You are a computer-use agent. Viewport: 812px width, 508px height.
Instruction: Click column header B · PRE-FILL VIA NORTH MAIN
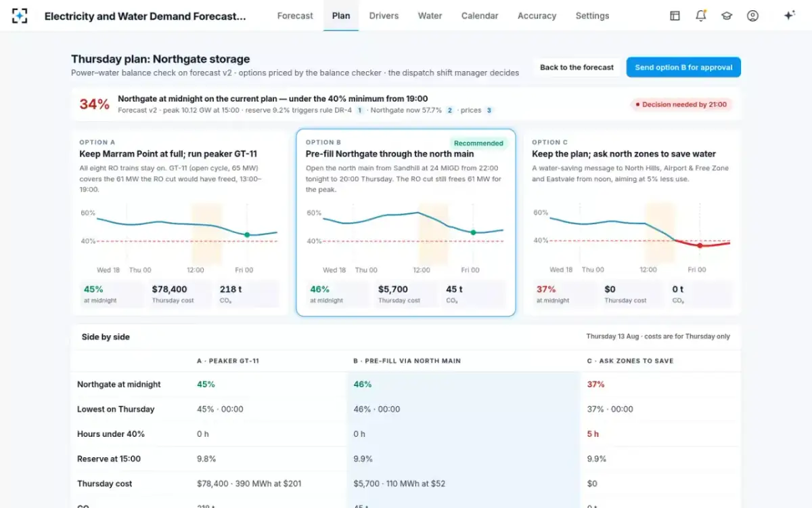coord(407,361)
